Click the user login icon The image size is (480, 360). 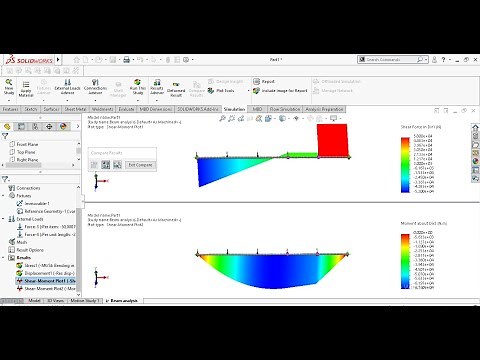pyautogui.click(x=434, y=60)
